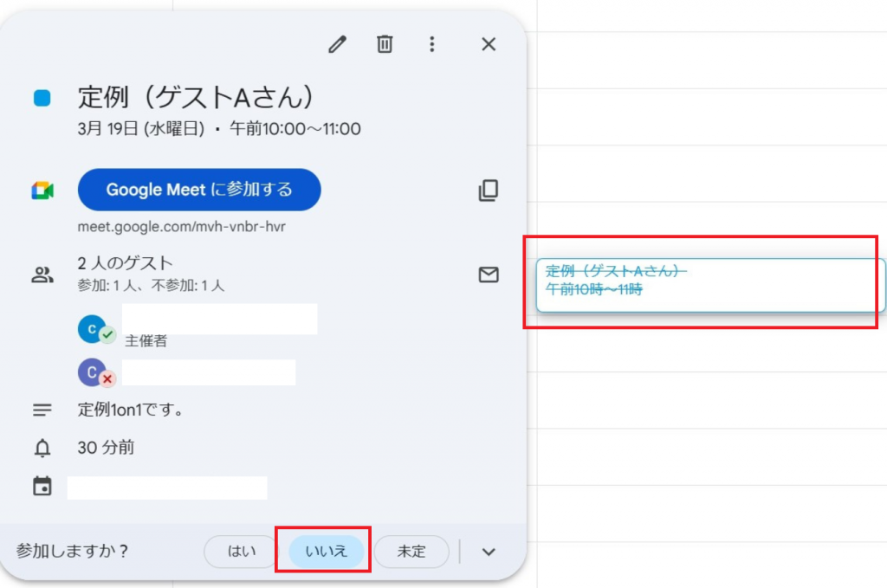Copy the meeting link with copy icon
The height and width of the screenshot is (588, 887).
click(x=489, y=191)
